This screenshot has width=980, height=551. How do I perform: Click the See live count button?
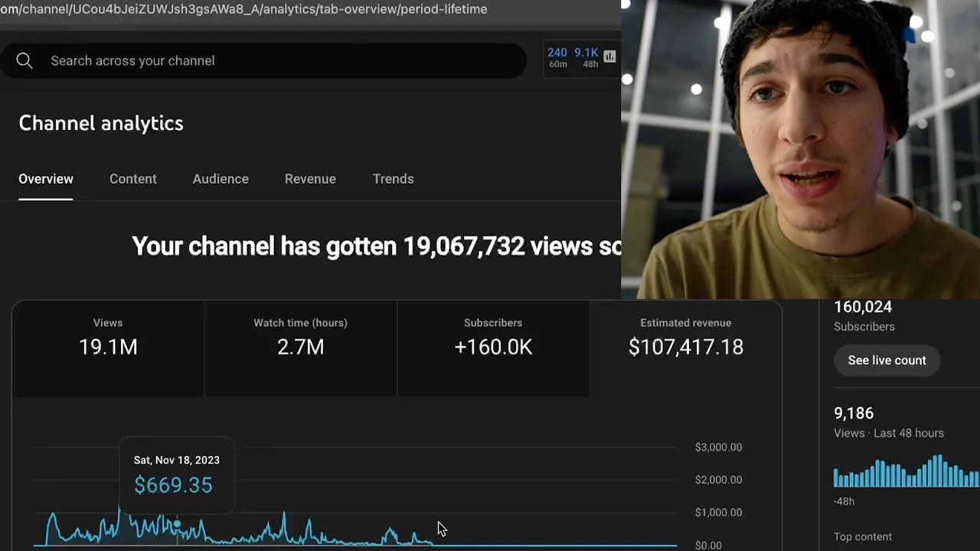pos(887,360)
